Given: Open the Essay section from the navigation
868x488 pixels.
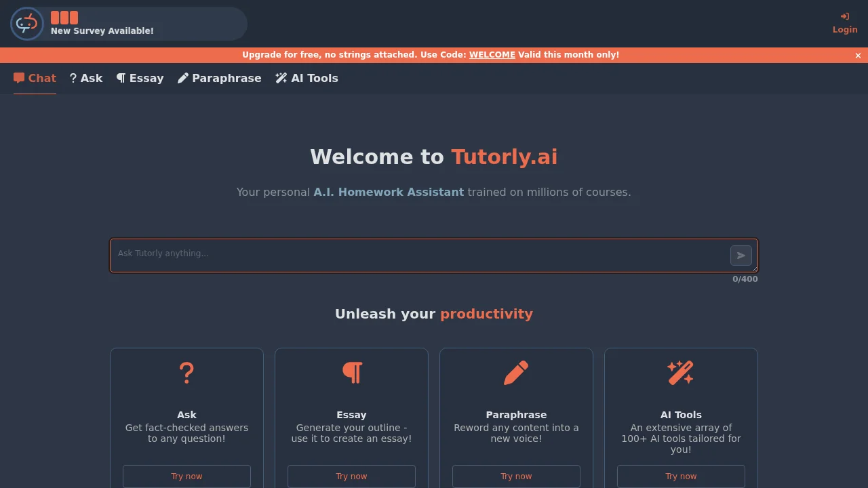Looking at the screenshot, I should 140,78.
